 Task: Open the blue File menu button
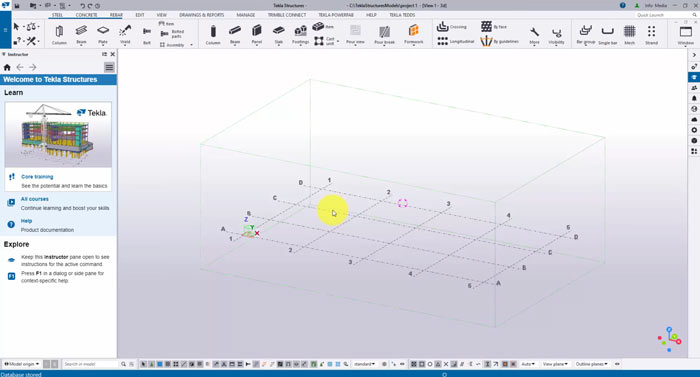point(5,30)
